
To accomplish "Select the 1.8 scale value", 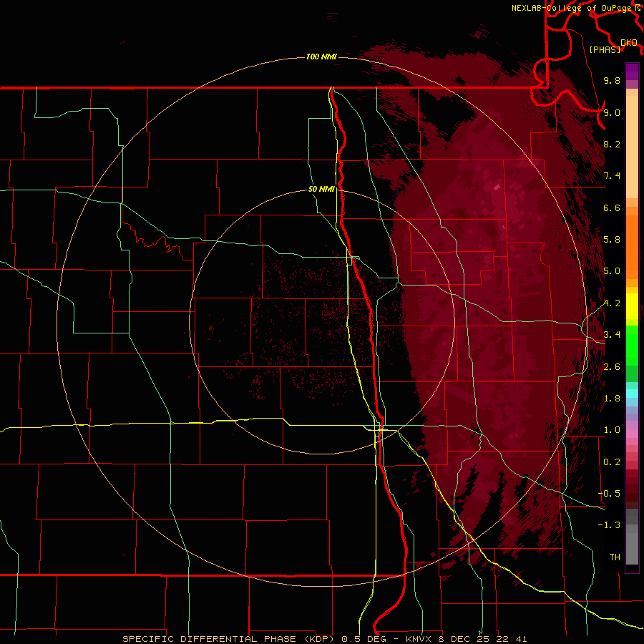I will 612,399.
